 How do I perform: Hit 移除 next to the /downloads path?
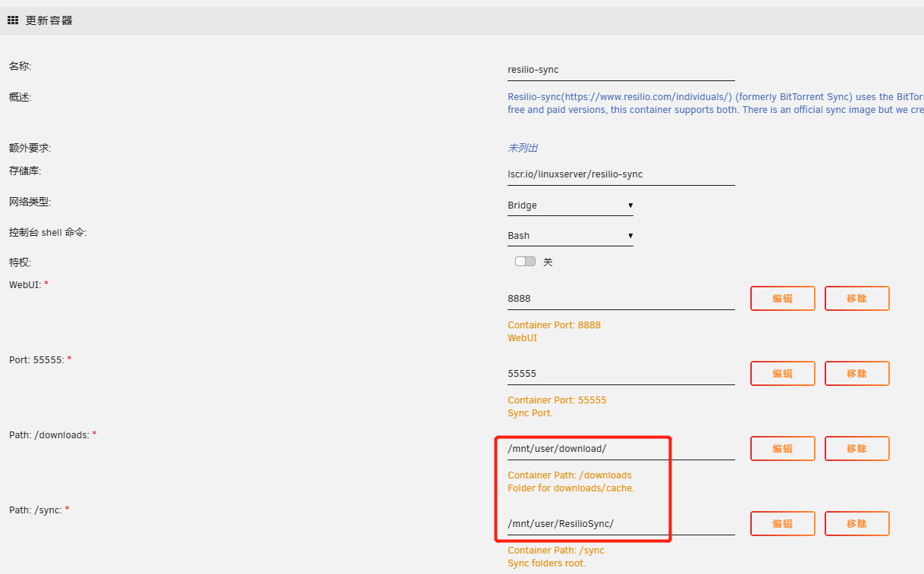tap(856, 449)
